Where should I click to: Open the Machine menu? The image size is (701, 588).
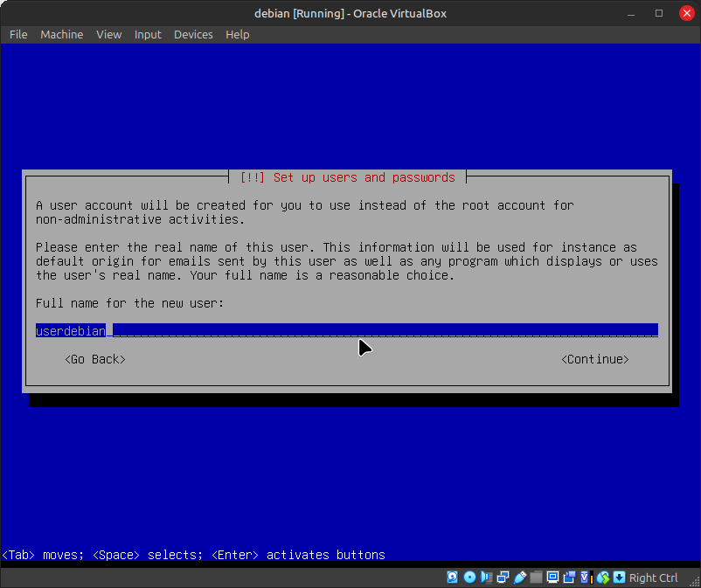coord(62,34)
